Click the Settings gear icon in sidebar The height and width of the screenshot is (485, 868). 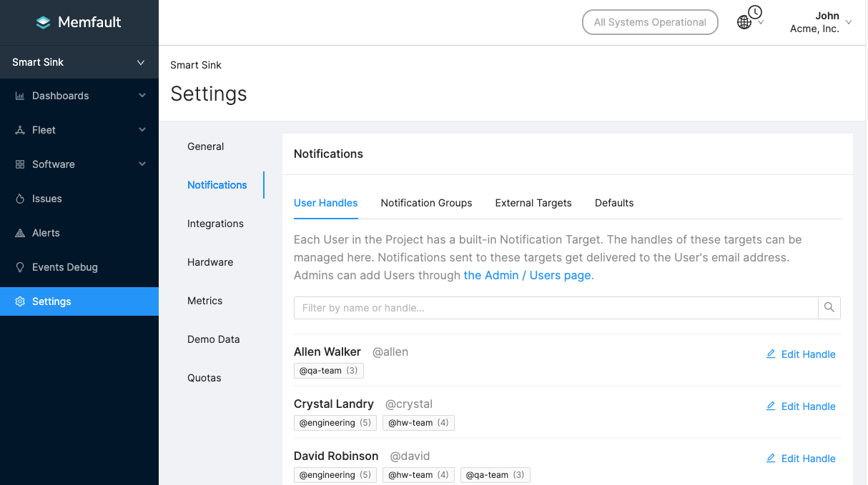20,301
